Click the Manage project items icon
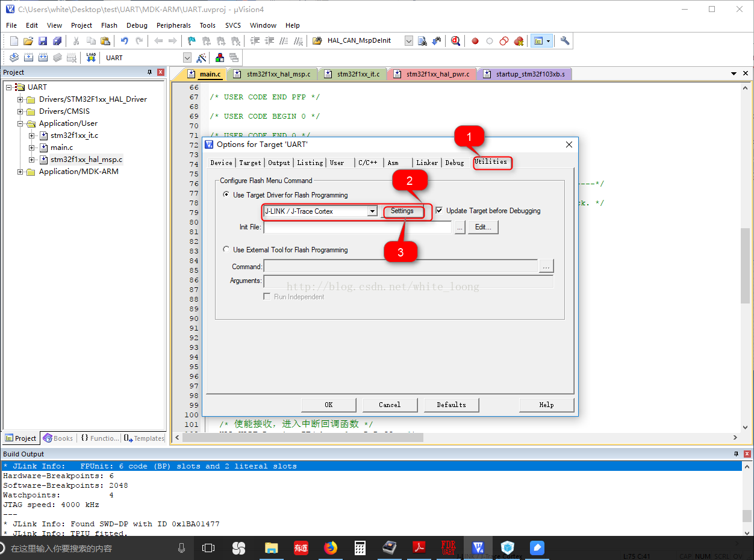The width and height of the screenshot is (754, 560). (x=219, y=58)
